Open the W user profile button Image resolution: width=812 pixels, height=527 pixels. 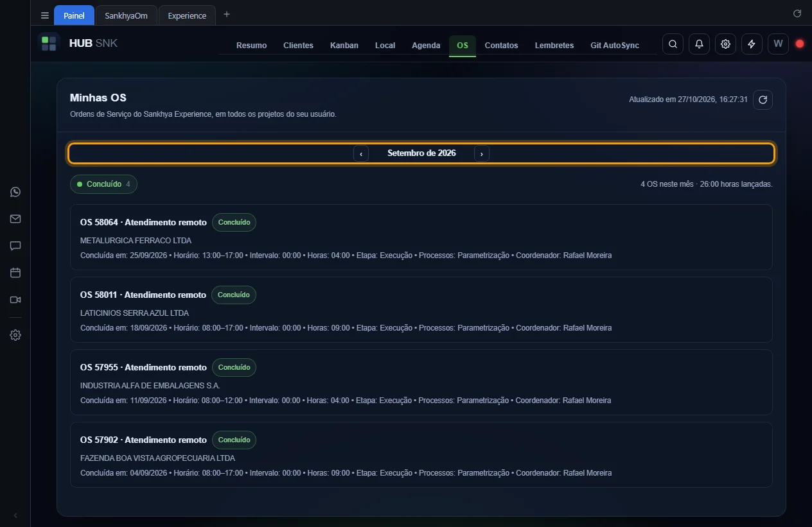pos(778,44)
